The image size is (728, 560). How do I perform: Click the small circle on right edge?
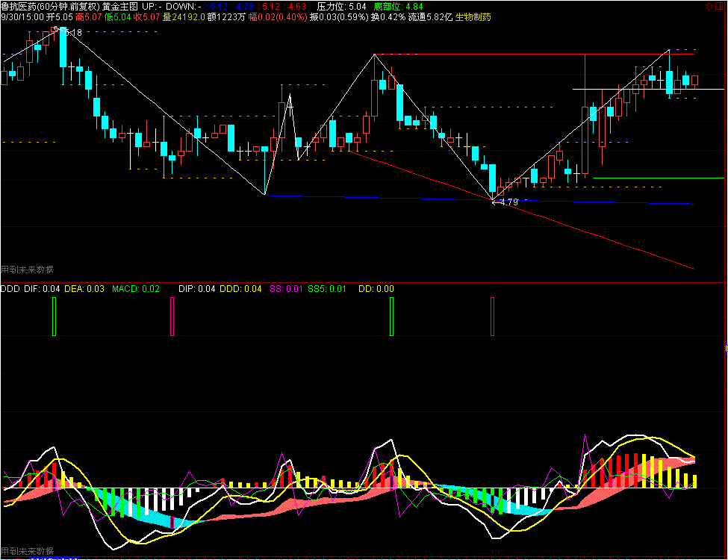tap(726, 349)
